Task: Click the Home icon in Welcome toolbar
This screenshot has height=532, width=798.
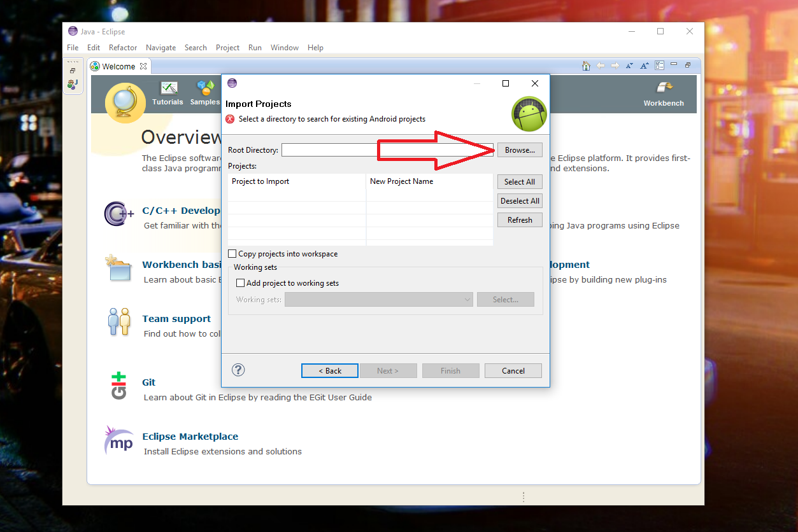Action: pos(587,66)
